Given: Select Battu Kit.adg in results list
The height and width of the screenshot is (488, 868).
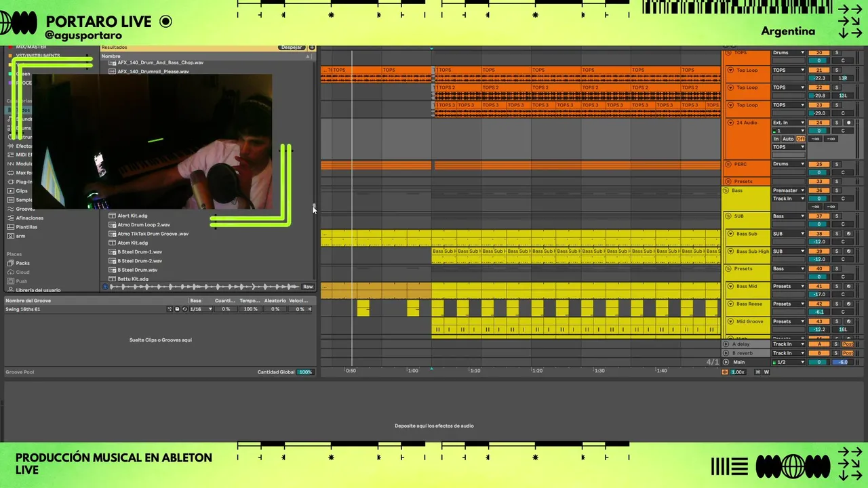Looking at the screenshot, I should click(133, 279).
